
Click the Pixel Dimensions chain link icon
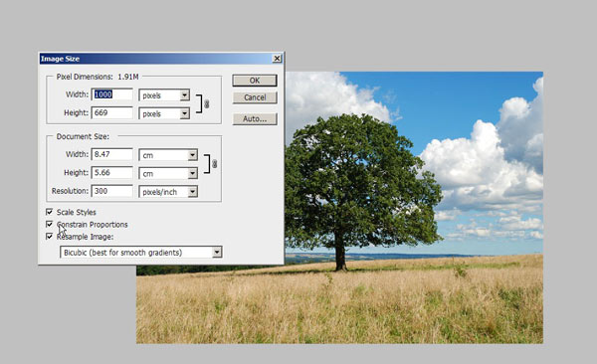click(x=207, y=104)
